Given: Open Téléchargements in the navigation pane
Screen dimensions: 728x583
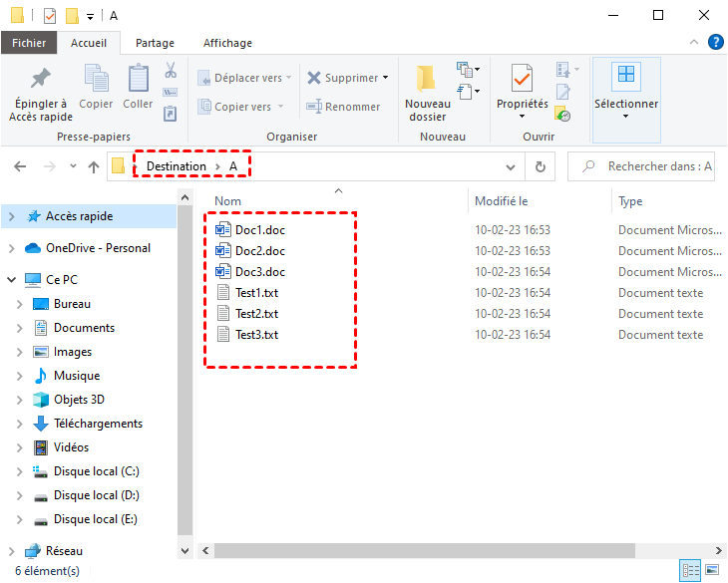Looking at the screenshot, I should point(98,424).
